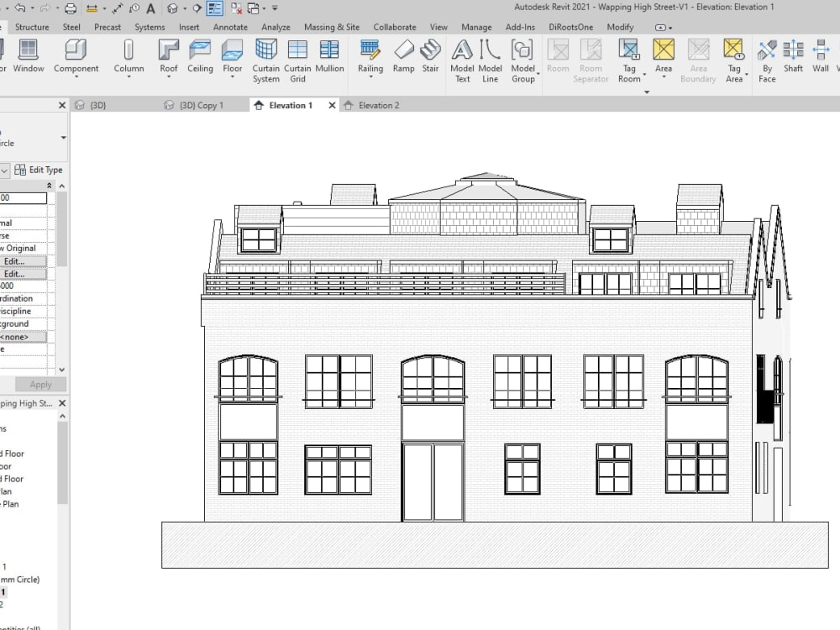840x630 pixels.
Task: Expand the Customize Quick Access Toolbar dropdown
Action: tap(275, 8)
